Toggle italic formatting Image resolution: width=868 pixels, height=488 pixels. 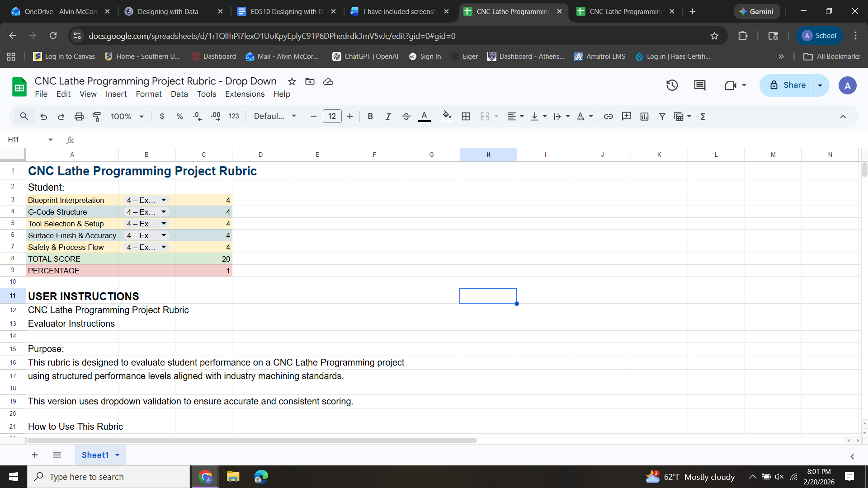[x=388, y=117]
